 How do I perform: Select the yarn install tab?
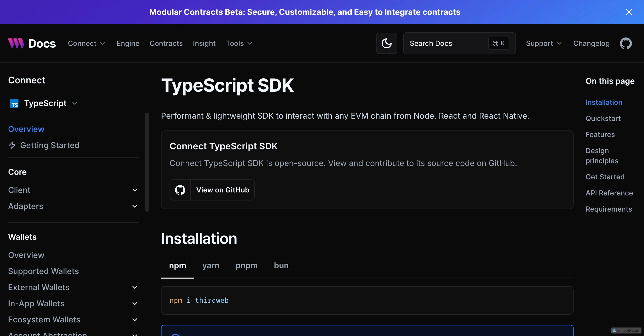pyautogui.click(x=211, y=265)
